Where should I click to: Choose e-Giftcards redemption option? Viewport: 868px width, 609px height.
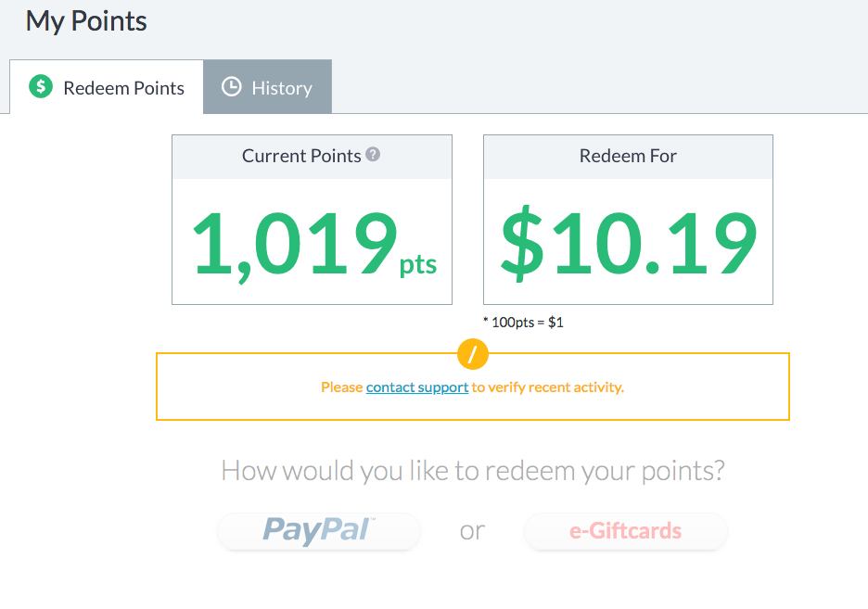point(626,531)
